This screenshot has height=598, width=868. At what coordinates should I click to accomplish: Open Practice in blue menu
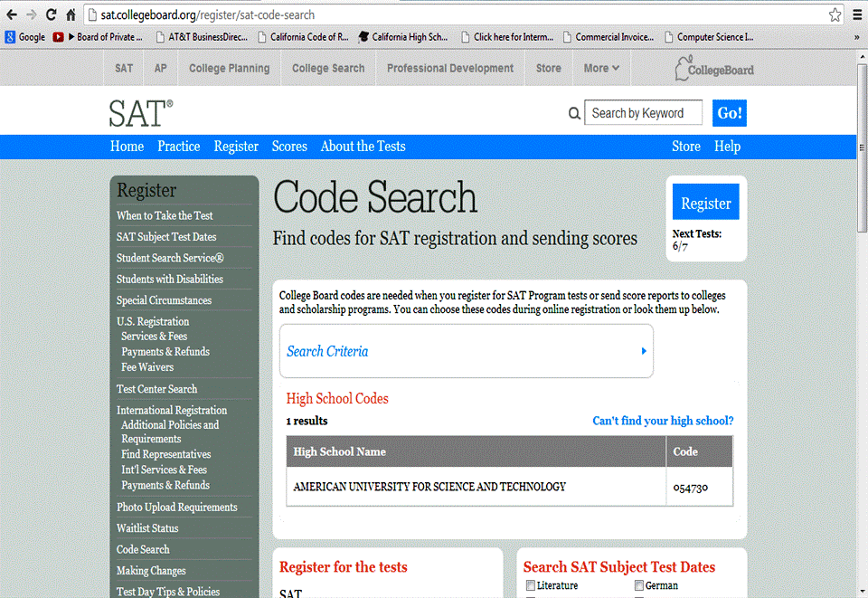point(179,147)
